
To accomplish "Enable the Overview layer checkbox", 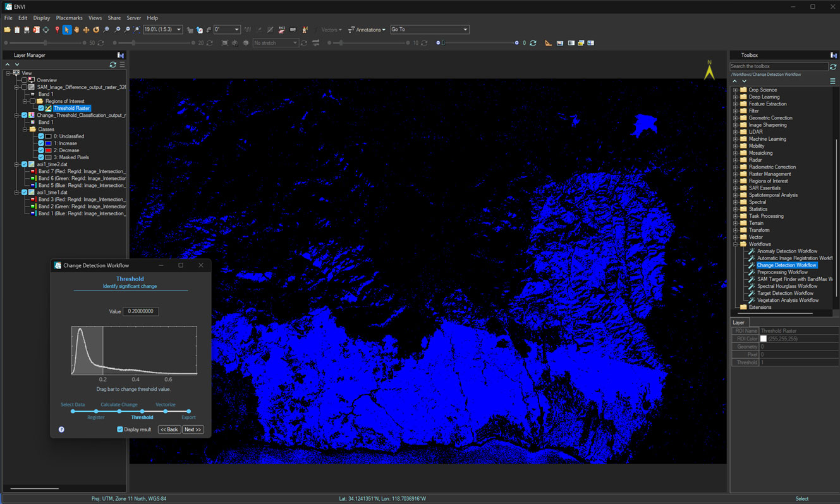I will click(x=24, y=80).
